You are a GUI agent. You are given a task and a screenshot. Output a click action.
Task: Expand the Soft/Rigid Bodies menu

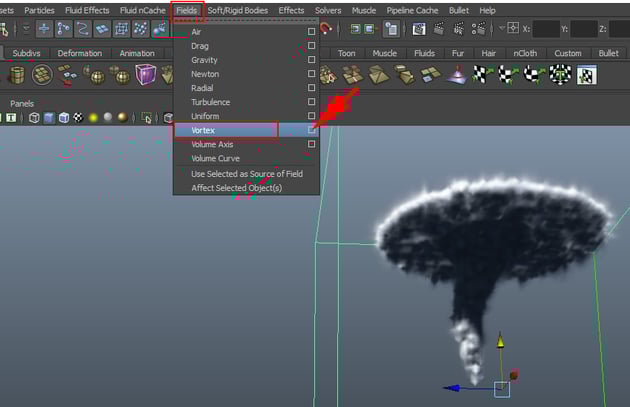click(238, 10)
